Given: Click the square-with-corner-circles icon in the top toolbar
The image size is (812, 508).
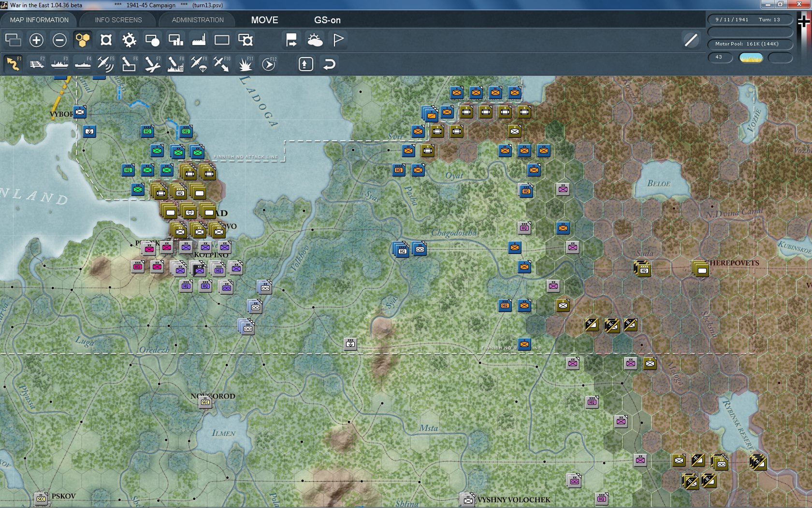Looking at the screenshot, I should tap(106, 40).
